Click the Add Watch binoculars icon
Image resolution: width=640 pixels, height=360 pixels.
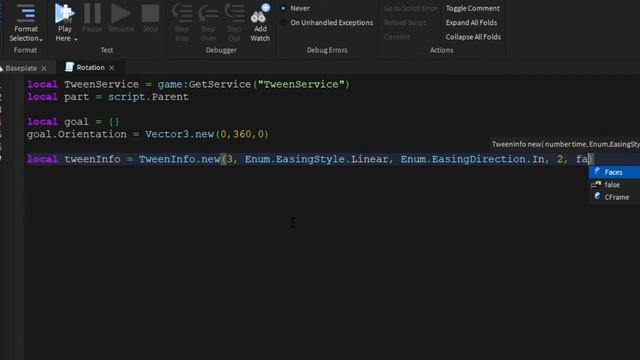[x=260, y=13]
